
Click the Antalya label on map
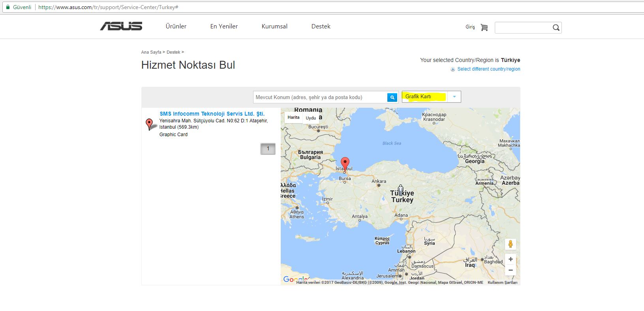pos(360,216)
